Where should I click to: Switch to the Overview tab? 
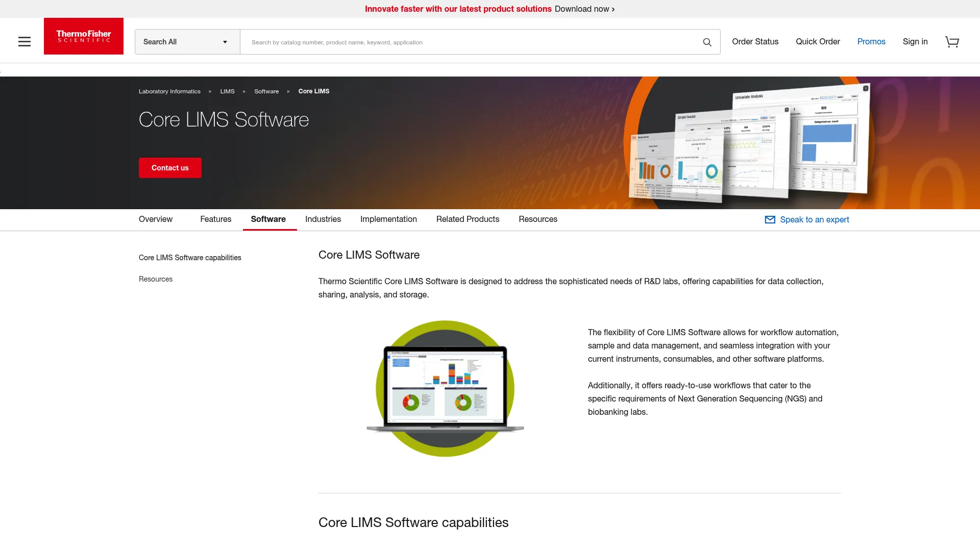156,219
